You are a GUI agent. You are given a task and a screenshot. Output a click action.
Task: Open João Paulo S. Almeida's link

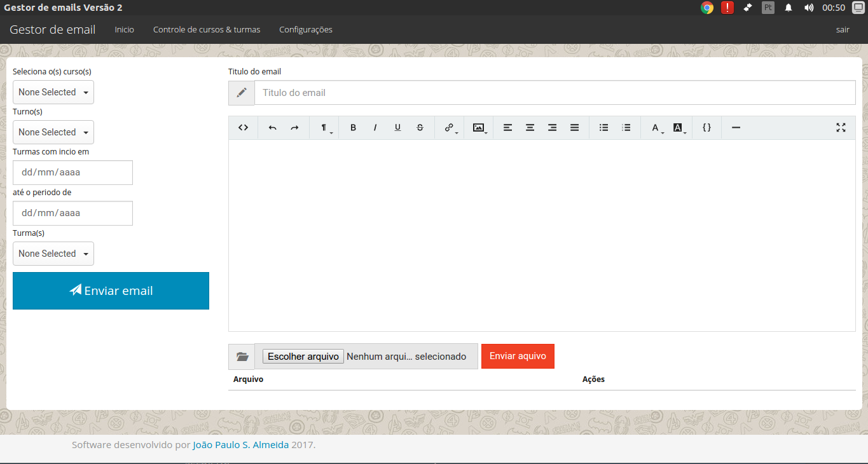tap(240, 445)
